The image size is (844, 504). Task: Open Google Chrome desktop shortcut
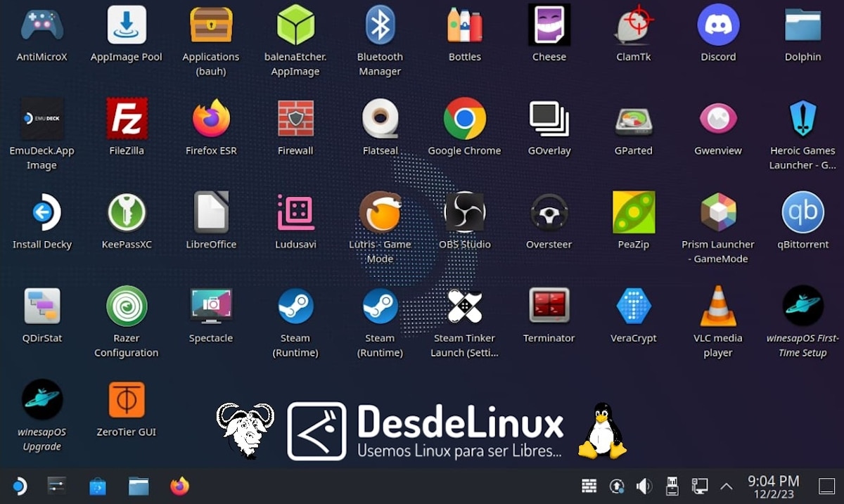point(464,119)
